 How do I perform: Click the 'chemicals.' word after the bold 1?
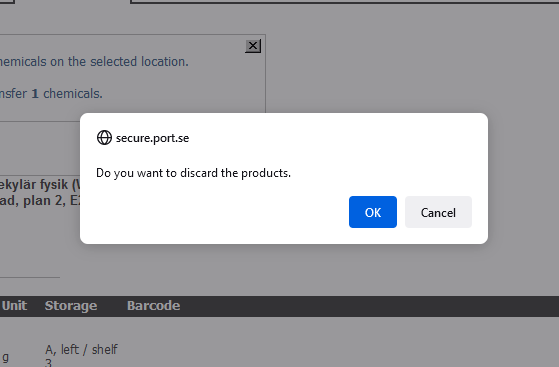[73, 94]
